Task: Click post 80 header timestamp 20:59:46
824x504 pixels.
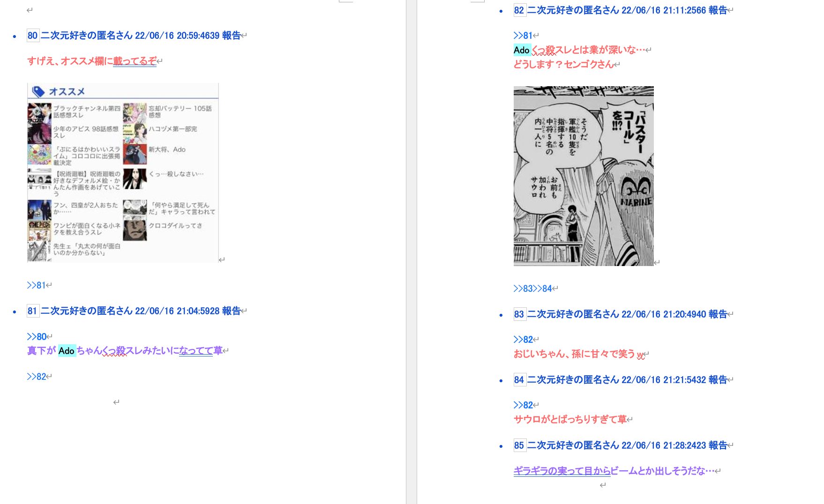Action: [198, 36]
